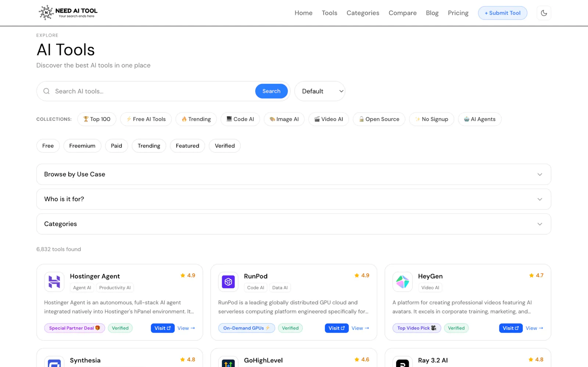Toggle the Trending filter chip below collections

149,146
